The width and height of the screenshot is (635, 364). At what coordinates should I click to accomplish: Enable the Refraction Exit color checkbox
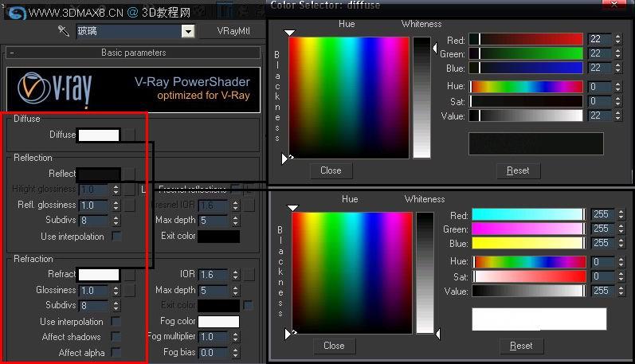point(248,305)
